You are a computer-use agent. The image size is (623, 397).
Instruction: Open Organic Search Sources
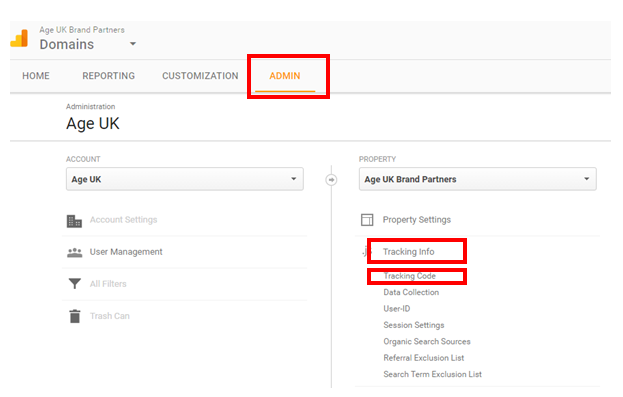click(427, 341)
